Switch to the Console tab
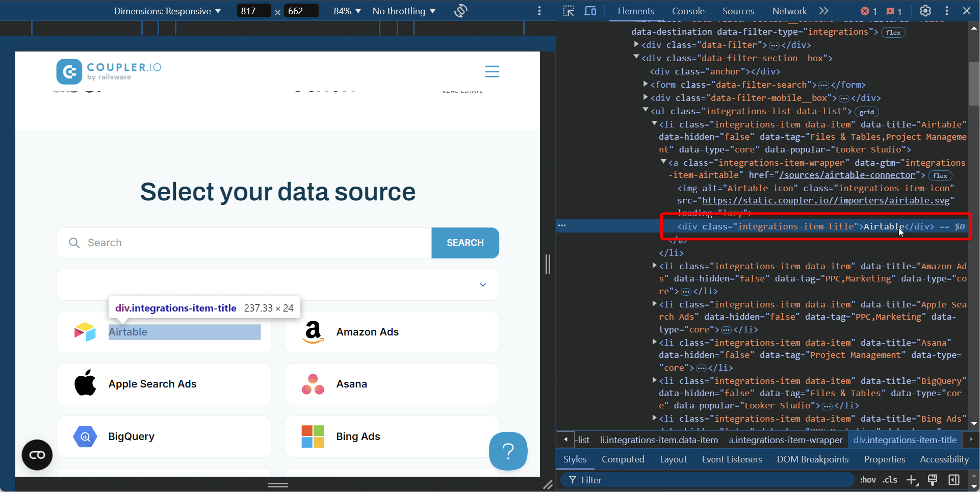The image size is (980, 492). coord(688,11)
